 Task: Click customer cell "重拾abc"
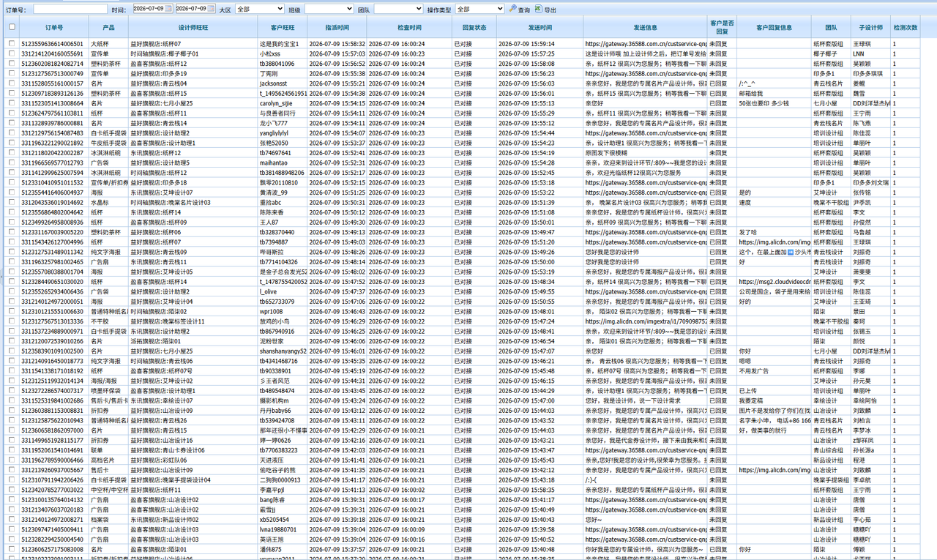coord(283,202)
